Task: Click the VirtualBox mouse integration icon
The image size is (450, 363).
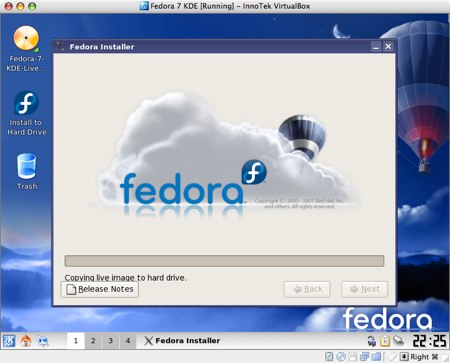Action: (x=393, y=357)
